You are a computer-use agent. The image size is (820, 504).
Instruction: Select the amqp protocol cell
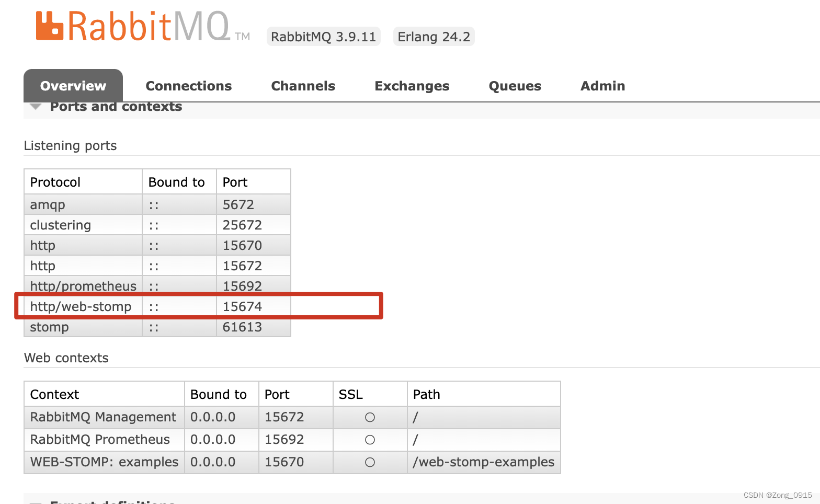coord(83,204)
